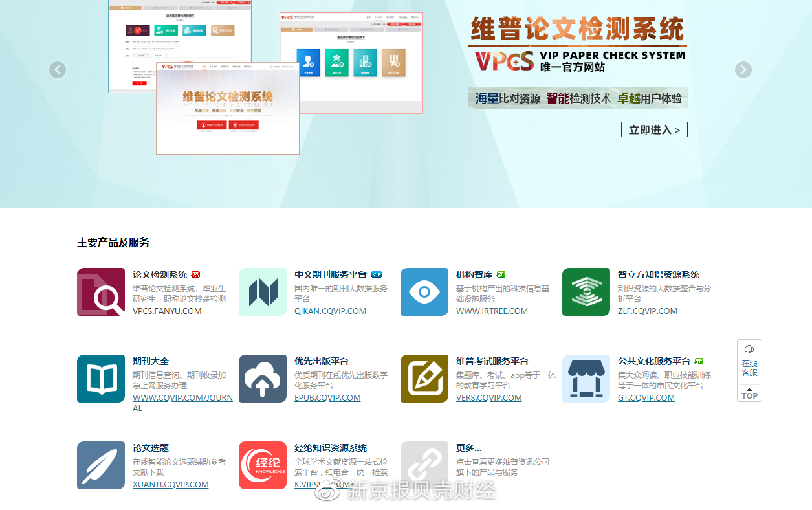Click the 维普论文检测系统 banner title
812x510 pixels.
click(577, 29)
